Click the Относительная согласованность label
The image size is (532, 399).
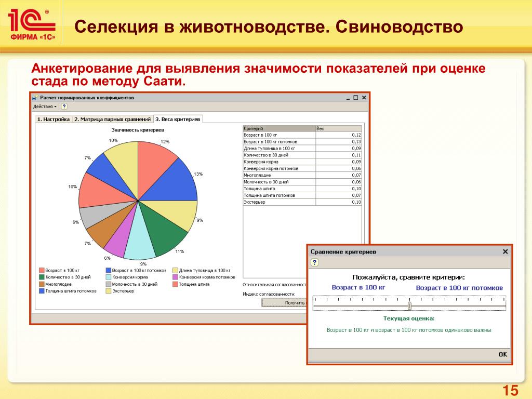coord(274,285)
